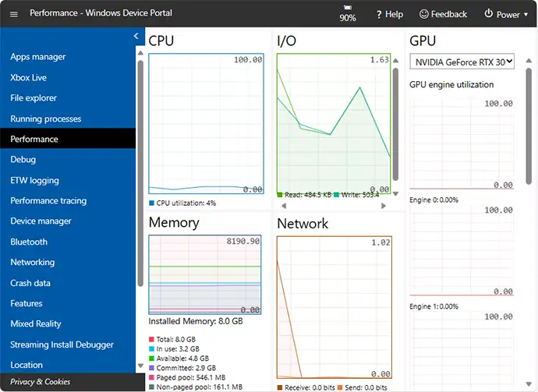The image size is (538, 392).
Task: Click the red Total memory swatch
Action: 152,339
